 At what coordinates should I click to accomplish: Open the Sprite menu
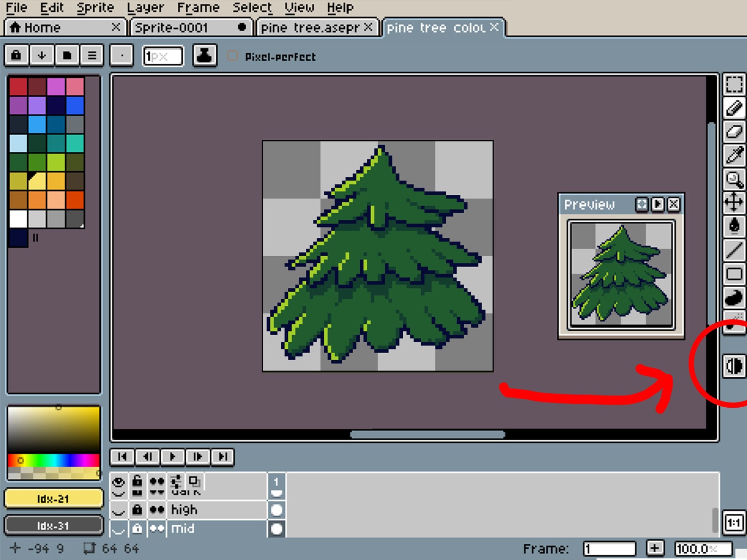coord(95,7)
